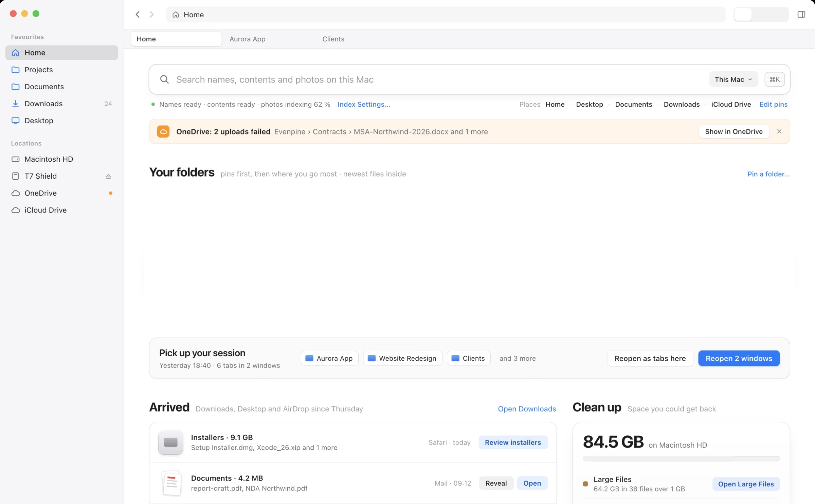Select Macintosh HD under Locations
This screenshot has width=815, height=504.
click(61, 159)
